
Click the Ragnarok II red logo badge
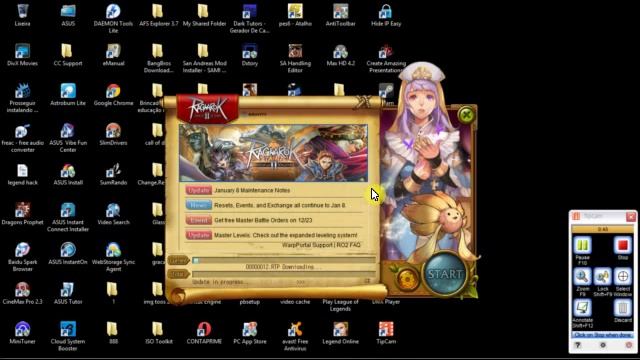click(x=207, y=109)
